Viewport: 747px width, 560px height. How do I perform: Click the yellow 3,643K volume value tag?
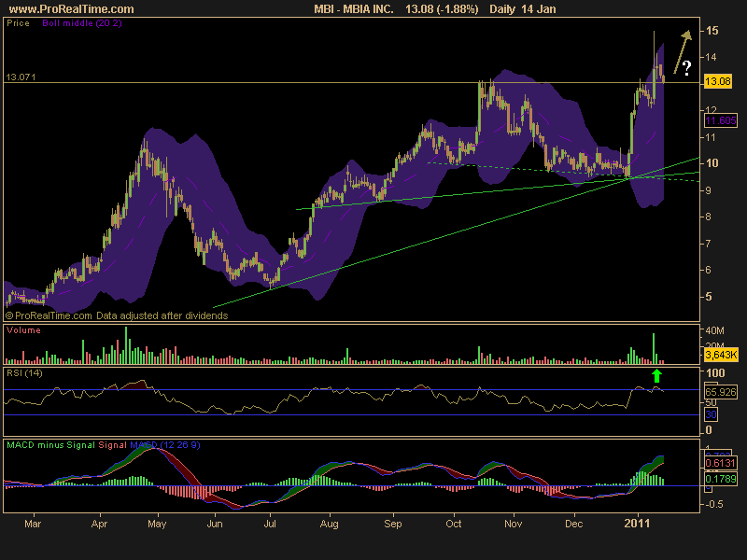[x=721, y=355]
